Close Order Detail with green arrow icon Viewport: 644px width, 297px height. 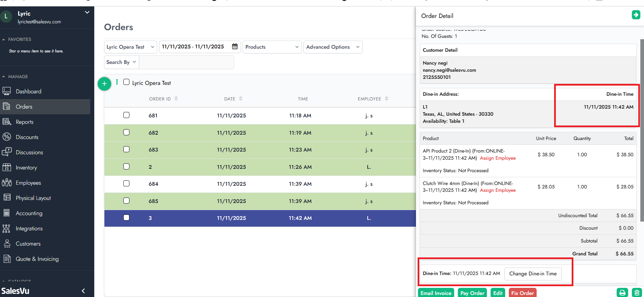(x=636, y=15)
